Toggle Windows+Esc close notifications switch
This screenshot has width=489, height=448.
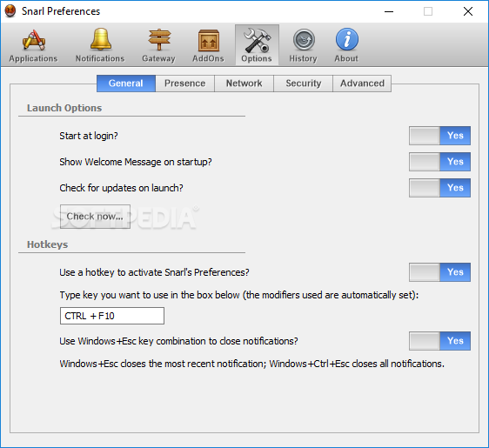click(x=439, y=341)
